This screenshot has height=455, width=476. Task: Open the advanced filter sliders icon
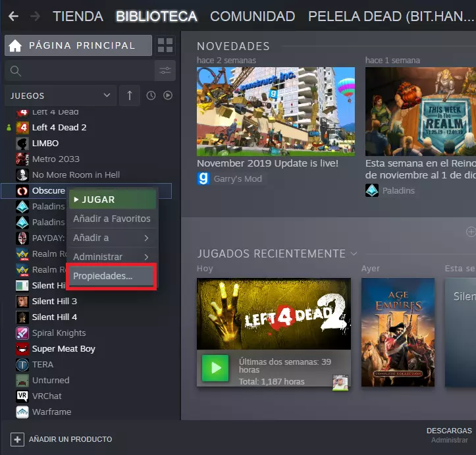click(165, 70)
